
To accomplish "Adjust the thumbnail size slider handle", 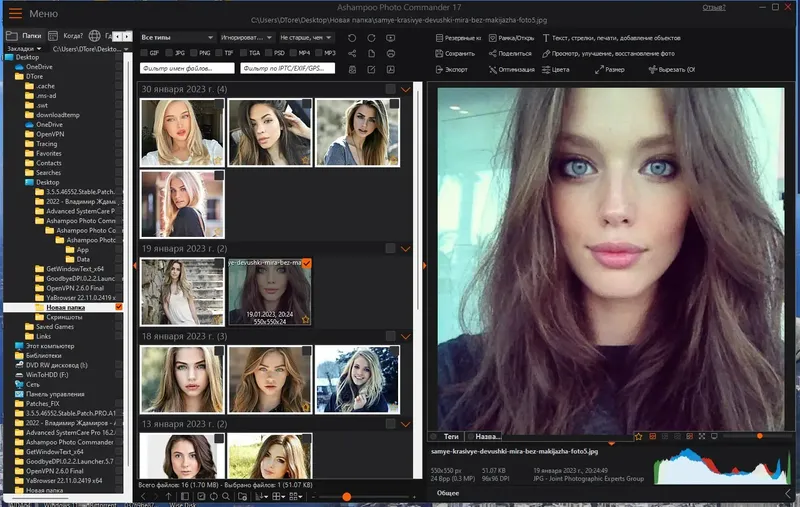I will coord(346,497).
